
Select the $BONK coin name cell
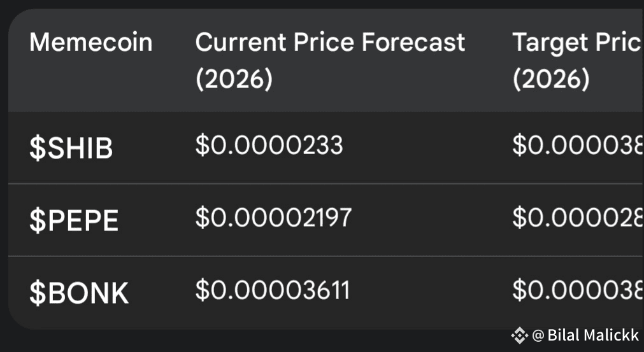[x=79, y=293]
